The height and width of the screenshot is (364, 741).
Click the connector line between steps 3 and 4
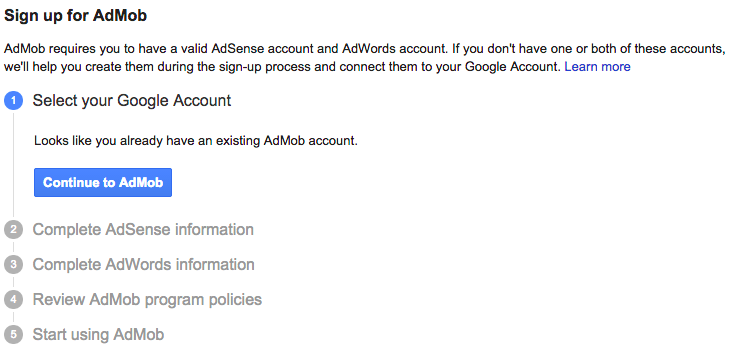tap(14, 282)
